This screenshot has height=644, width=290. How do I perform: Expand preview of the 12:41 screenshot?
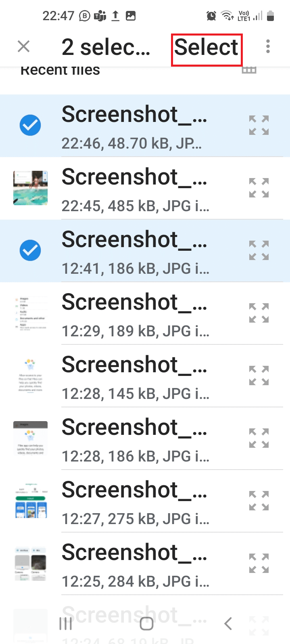pyautogui.click(x=259, y=250)
